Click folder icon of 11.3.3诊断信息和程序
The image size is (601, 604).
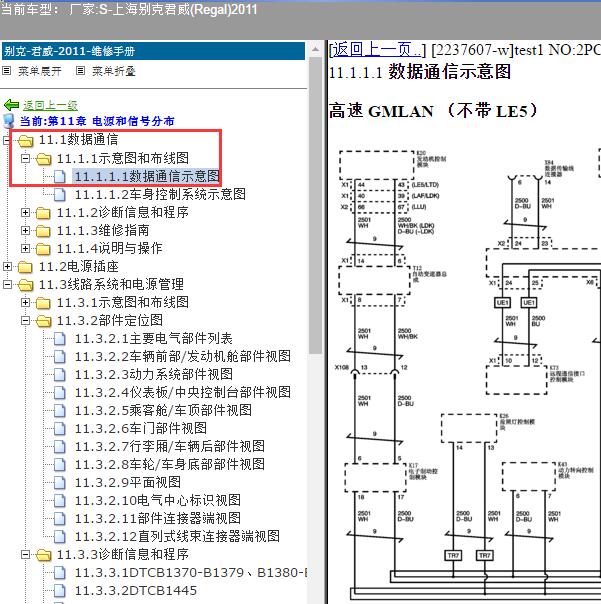[44, 555]
